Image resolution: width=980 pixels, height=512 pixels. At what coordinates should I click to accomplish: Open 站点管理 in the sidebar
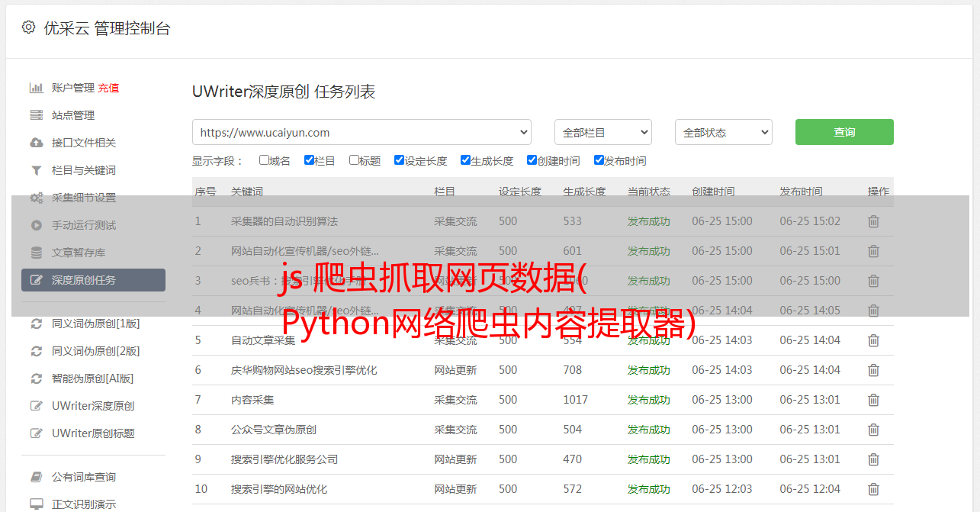[73, 115]
